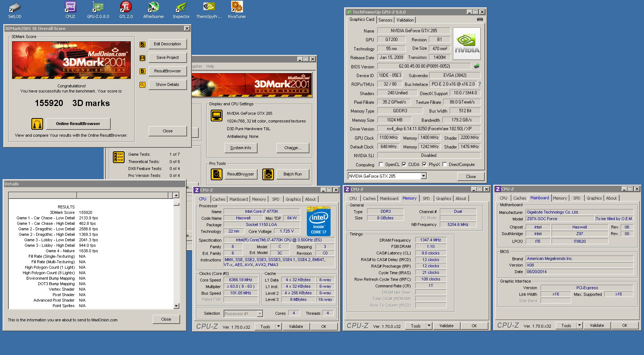Click the Close button in Details window
The width and height of the screenshot is (644, 355).
166,319
